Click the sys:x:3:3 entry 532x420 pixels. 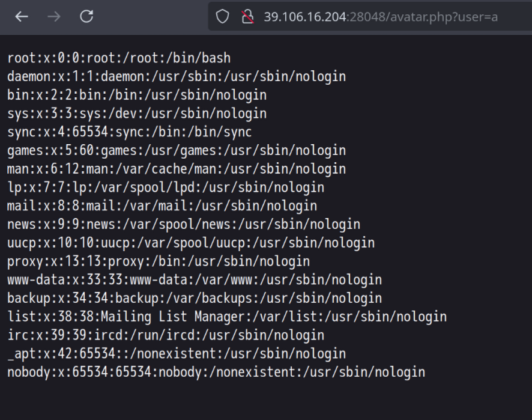click(137, 114)
